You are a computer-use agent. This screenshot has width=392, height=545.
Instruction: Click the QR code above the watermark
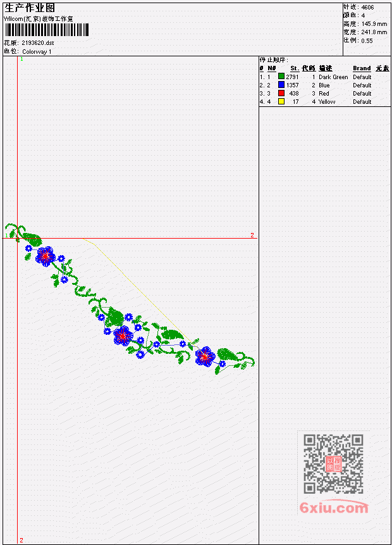tap(333, 464)
